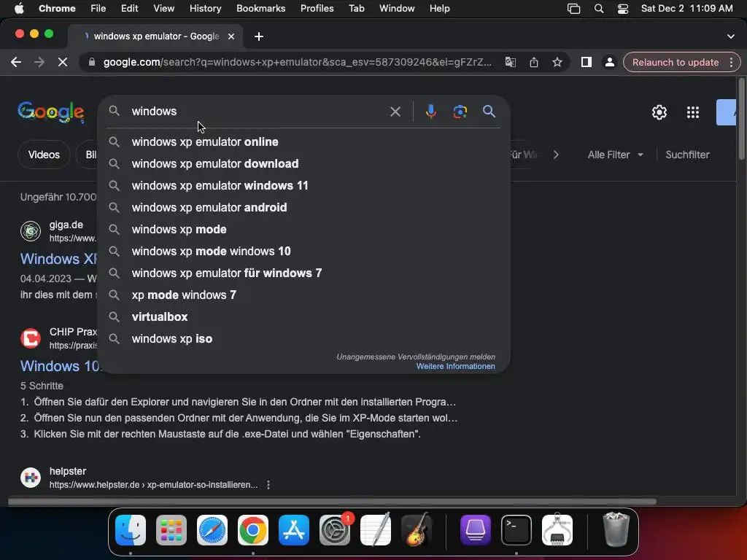Screen dimensions: 747x560
Task: Open the File menu
Action: pos(98,9)
